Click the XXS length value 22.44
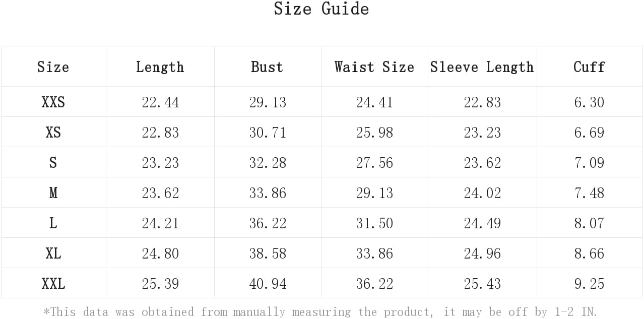Image resolution: width=644 pixels, height=319 pixels. [x=160, y=102]
